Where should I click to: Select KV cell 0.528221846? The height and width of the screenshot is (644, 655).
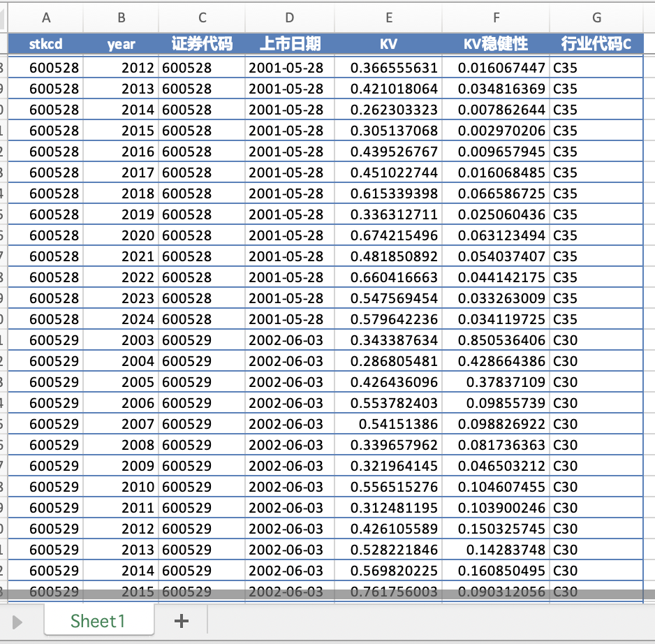[x=388, y=549]
